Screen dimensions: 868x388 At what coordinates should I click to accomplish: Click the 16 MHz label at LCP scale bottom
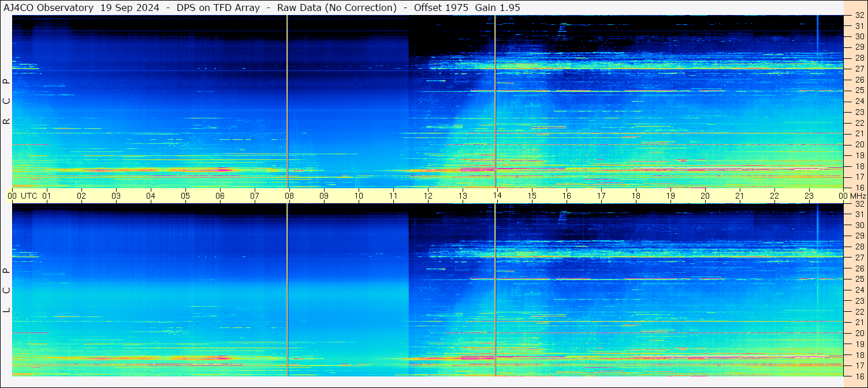tap(859, 376)
